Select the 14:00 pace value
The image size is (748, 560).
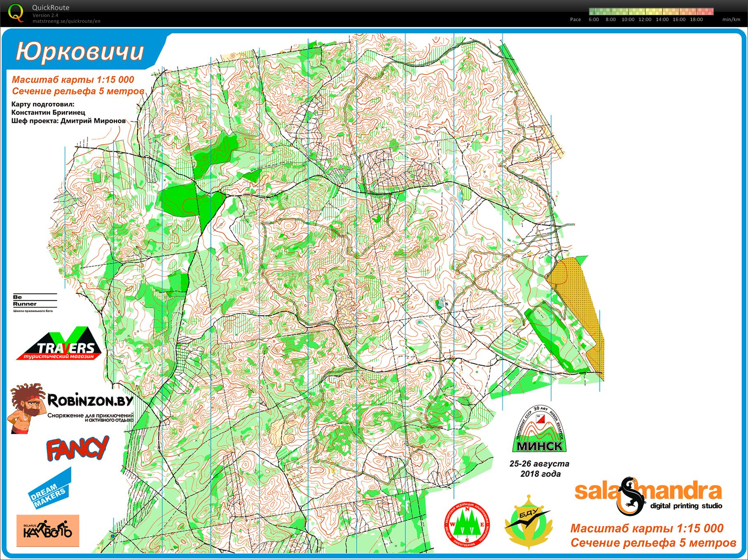[x=662, y=19]
